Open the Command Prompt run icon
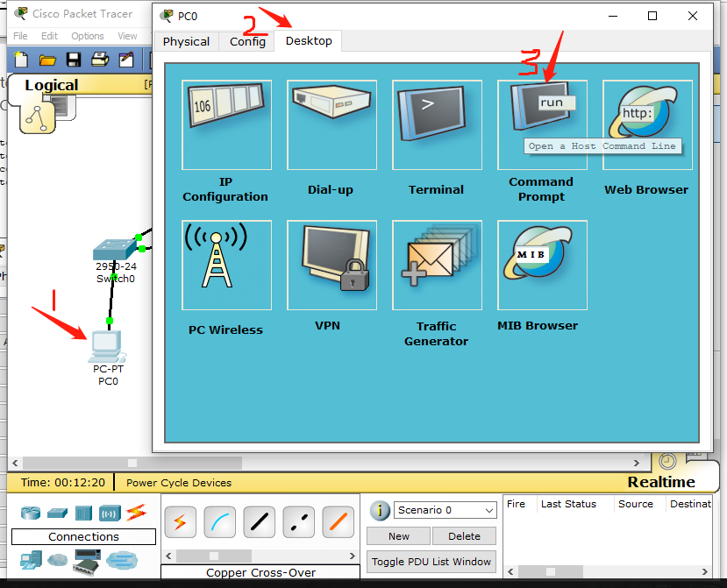 [543, 124]
